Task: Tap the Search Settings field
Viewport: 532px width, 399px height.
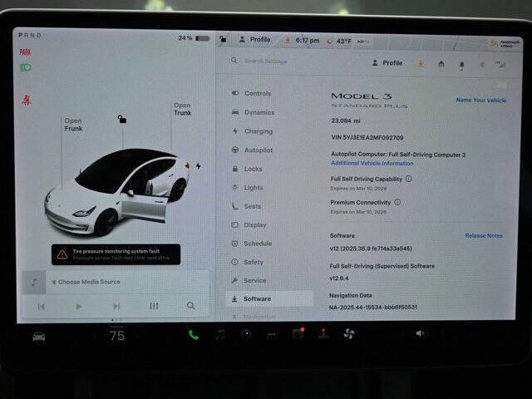Action: tap(266, 61)
